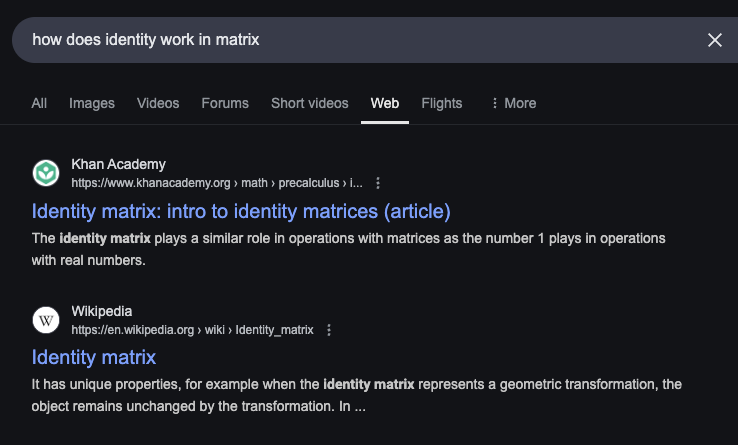Focus the search box with identity matrix query

click(350, 40)
